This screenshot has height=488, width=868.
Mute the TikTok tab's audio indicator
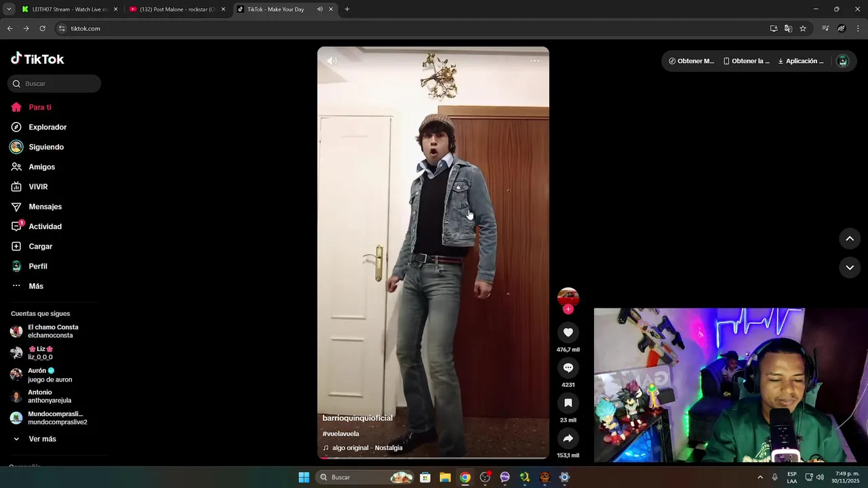pyautogui.click(x=319, y=9)
